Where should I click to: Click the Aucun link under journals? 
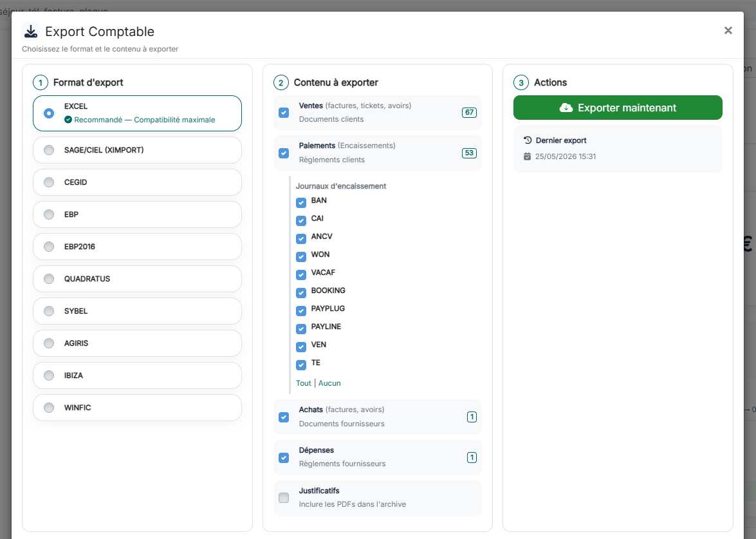coord(330,383)
